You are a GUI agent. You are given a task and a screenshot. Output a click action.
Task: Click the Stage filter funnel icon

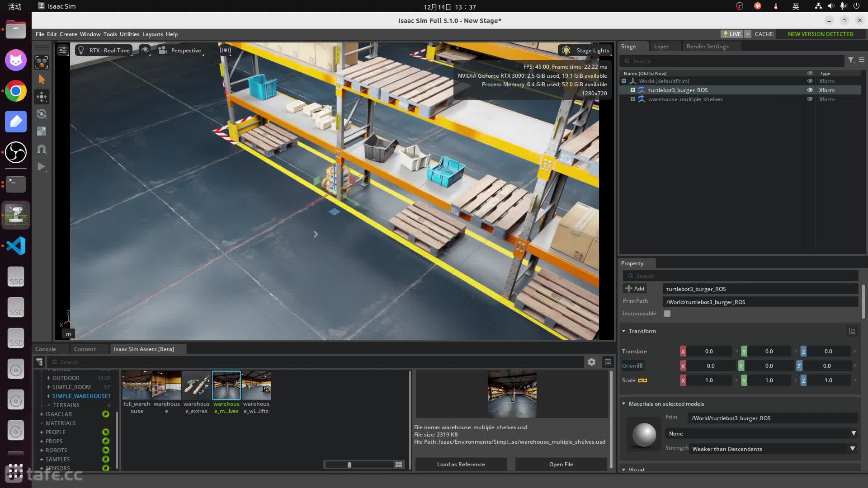click(851, 61)
